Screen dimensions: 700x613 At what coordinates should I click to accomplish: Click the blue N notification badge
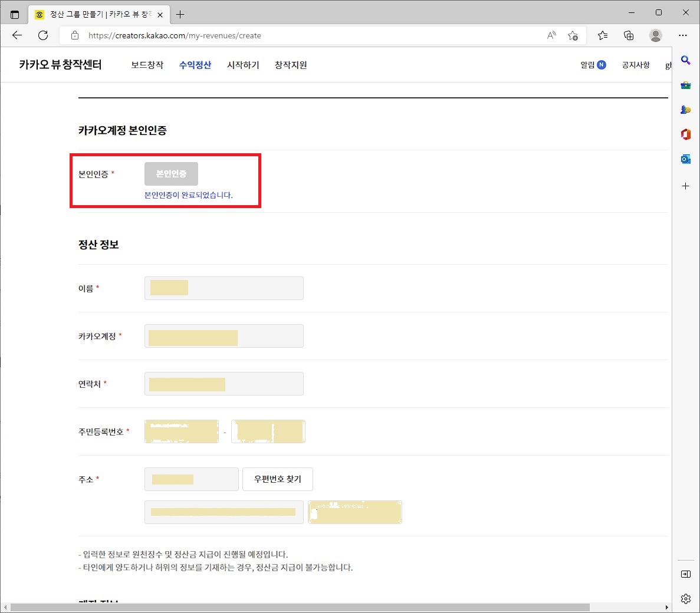pos(602,65)
